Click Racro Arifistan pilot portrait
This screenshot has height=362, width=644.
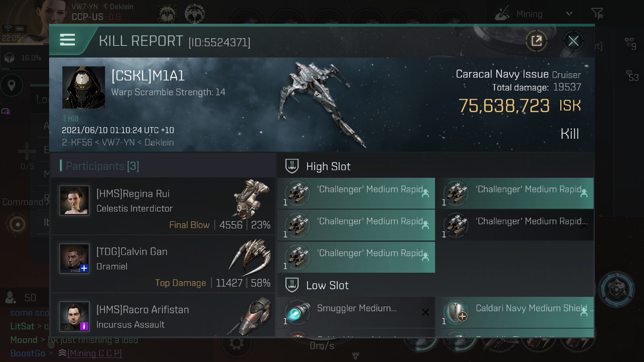click(74, 316)
